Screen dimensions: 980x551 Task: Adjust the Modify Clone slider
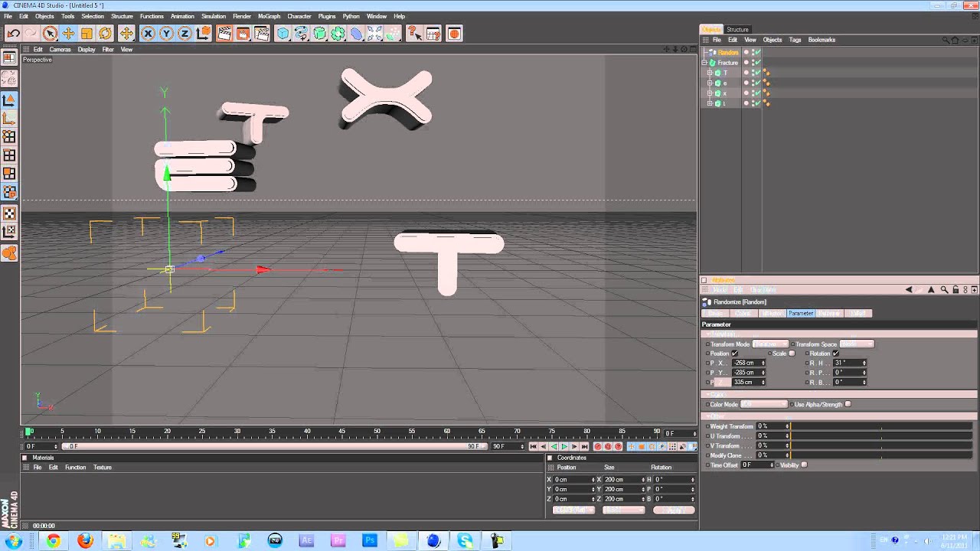[x=882, y=455]
